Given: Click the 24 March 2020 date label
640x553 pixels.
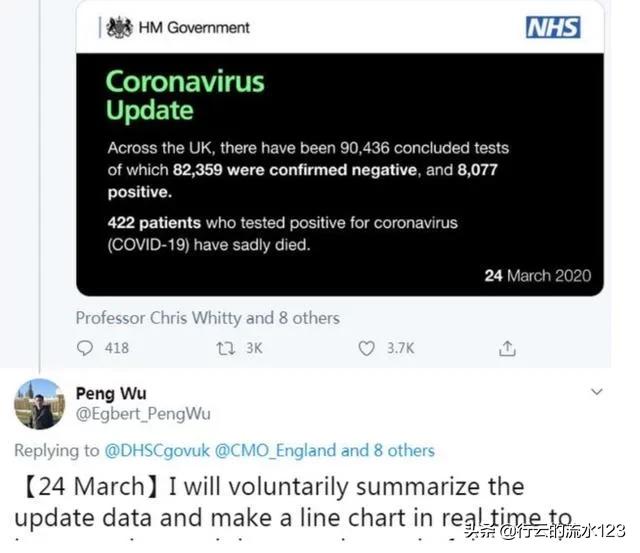Looking at the screenshot, I should tap(537, 275).
